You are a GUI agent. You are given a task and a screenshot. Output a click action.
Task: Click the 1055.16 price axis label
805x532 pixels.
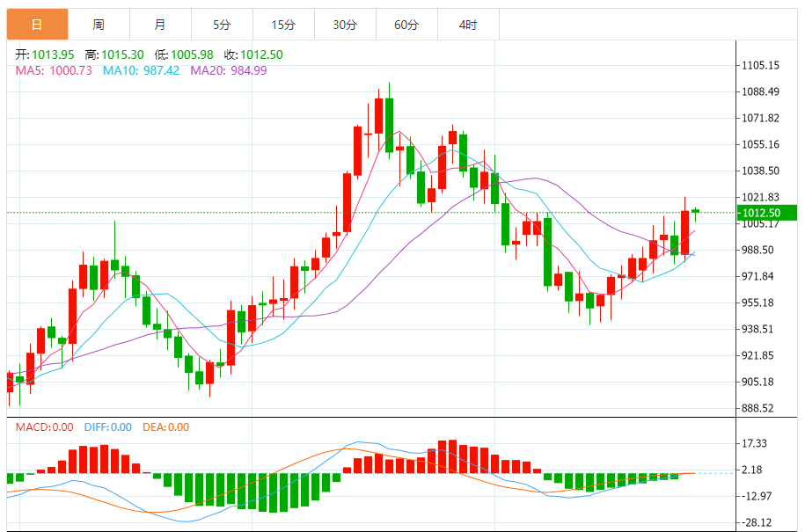[760, 144]
